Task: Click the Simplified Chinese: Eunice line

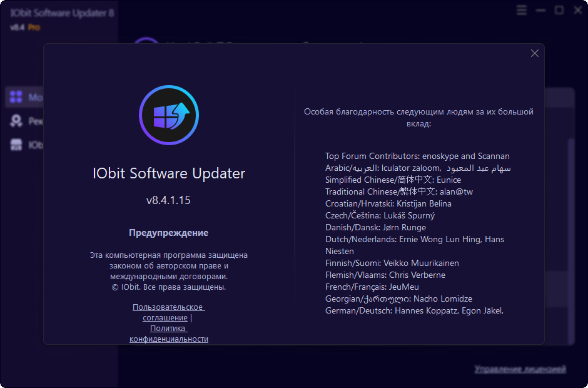Action: pyautogui.click(x=393, y=180)
